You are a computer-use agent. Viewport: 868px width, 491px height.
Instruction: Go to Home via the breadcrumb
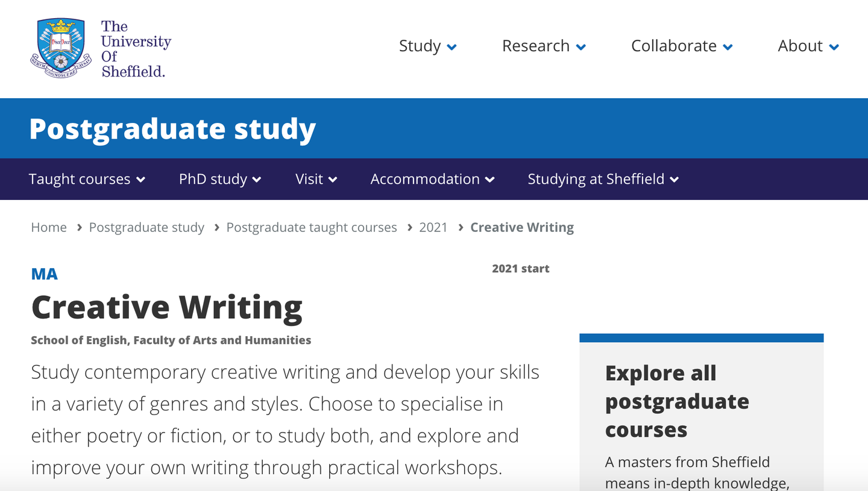[48, 227]
